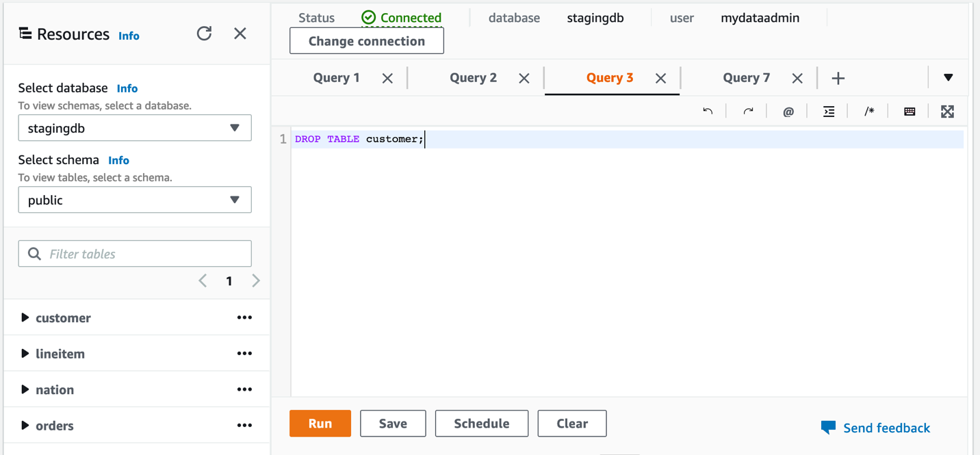Screen dimensions: 980x455
Task: Switch to the Query 1 tab
Action: click(336, 78)
